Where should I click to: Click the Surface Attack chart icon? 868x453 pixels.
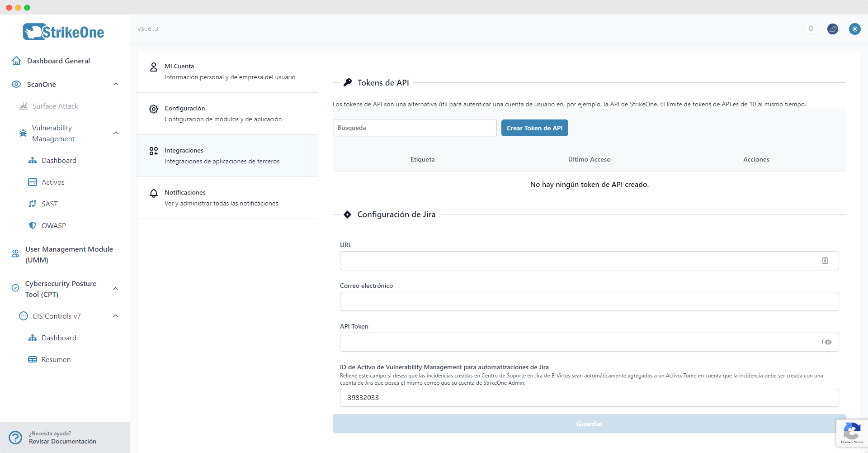pos(24,106)
